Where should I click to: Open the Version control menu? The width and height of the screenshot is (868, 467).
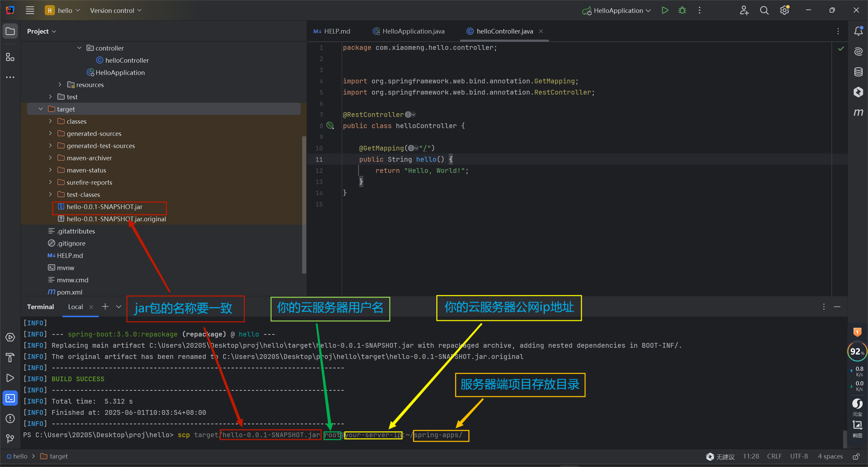pyautogui.click(x=115, y=11)
